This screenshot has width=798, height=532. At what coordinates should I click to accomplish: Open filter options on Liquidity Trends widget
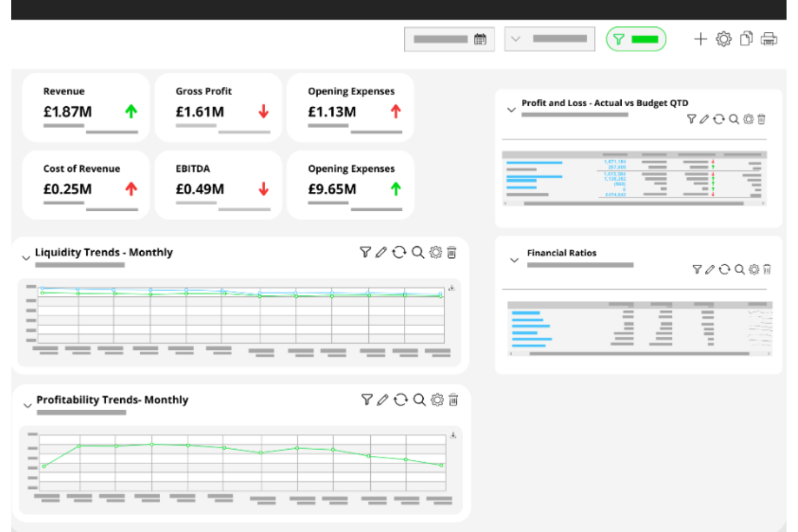point(366,252)
